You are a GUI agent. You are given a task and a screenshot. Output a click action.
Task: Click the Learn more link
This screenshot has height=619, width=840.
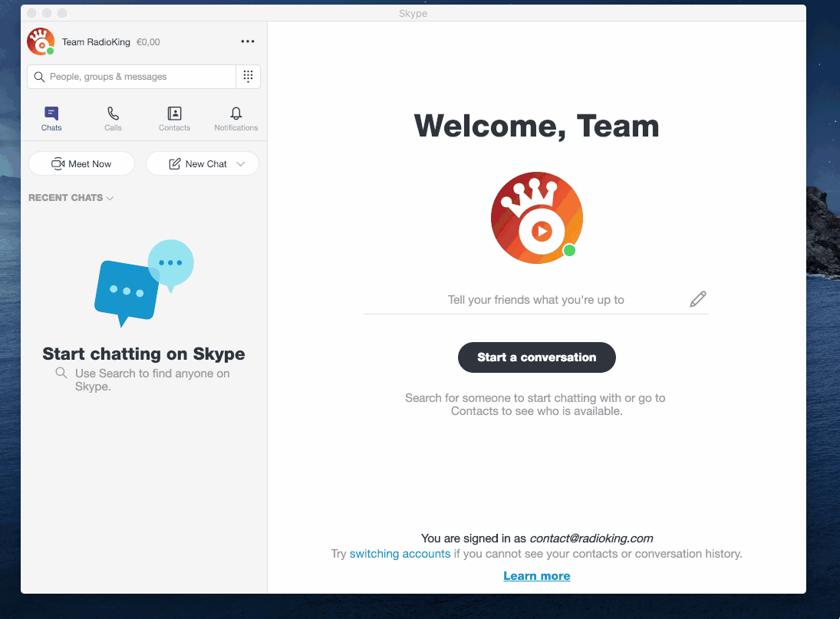click(536, 576)
